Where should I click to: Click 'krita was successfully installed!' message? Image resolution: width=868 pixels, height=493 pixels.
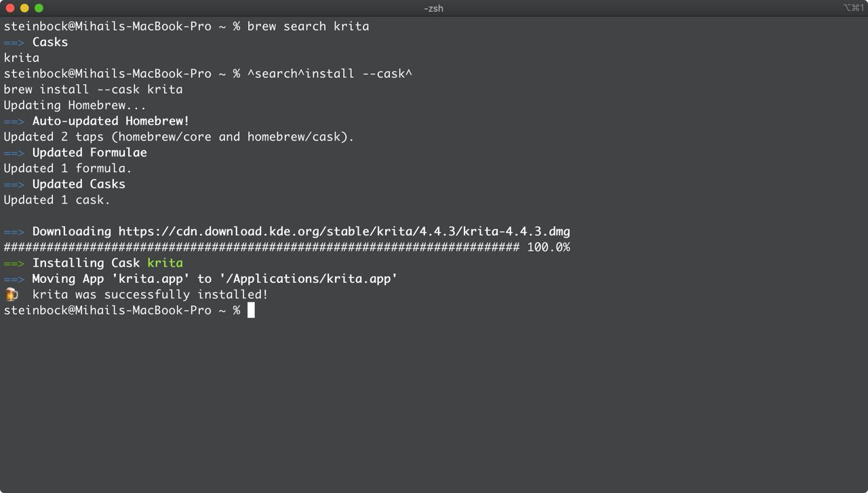point(150,294)
